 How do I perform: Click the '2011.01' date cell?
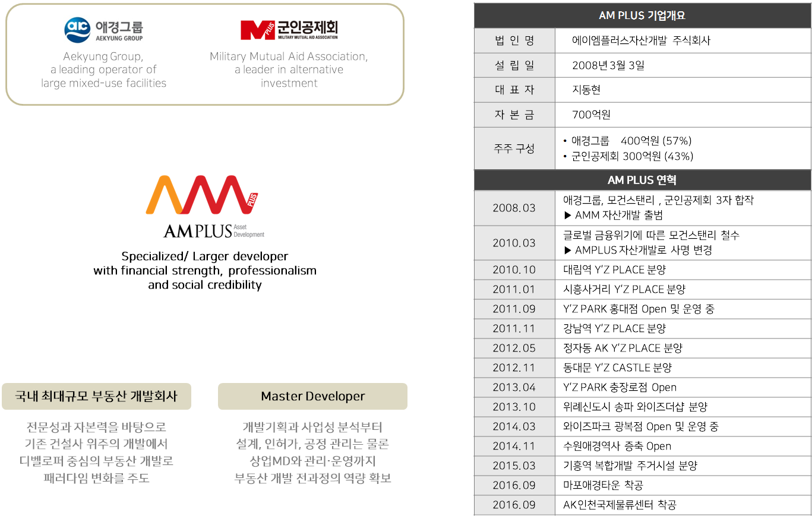coord(514,289)
